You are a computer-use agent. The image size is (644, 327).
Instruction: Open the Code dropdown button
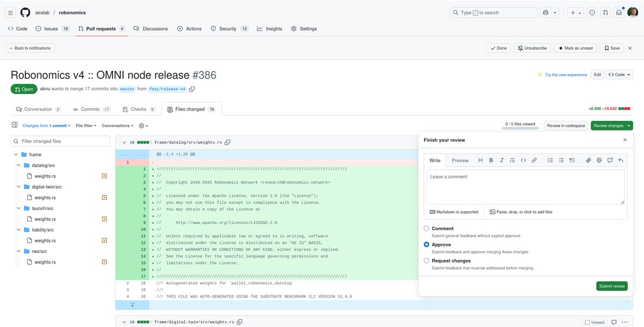[x=619, y=75]
